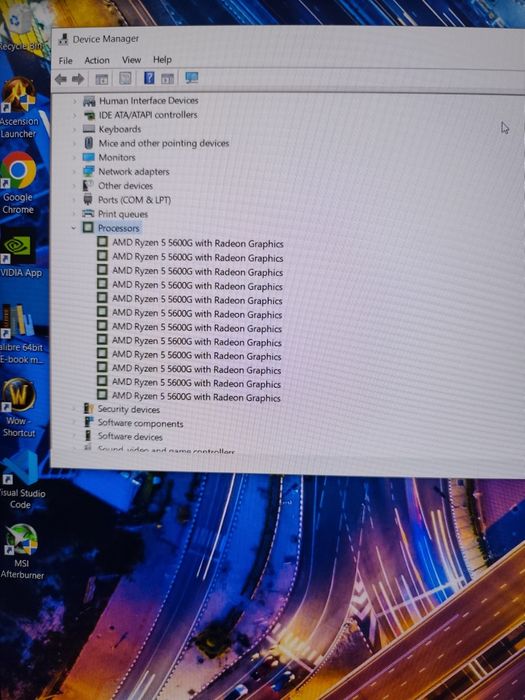The image size is (525, 700).
Task: Select the last AMD Ryzen 5 5600G entry
Action: click(x=196, y=396)
